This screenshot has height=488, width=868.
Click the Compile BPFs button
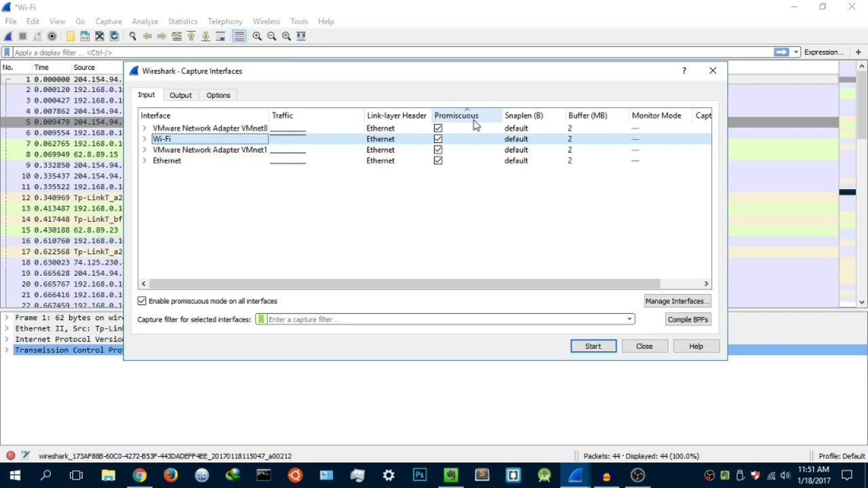pyautogui.click(x=688, y=319)
